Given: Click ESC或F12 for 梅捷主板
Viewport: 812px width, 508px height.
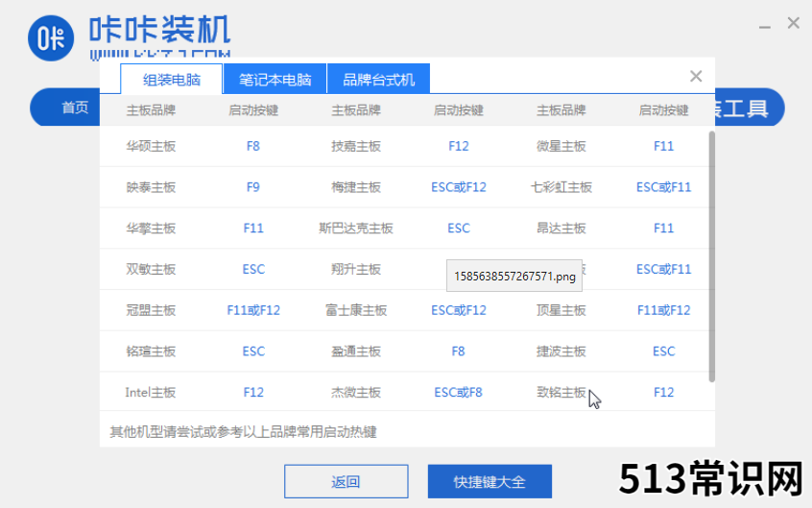Looking at the screenshot, I should coord(458,187).
